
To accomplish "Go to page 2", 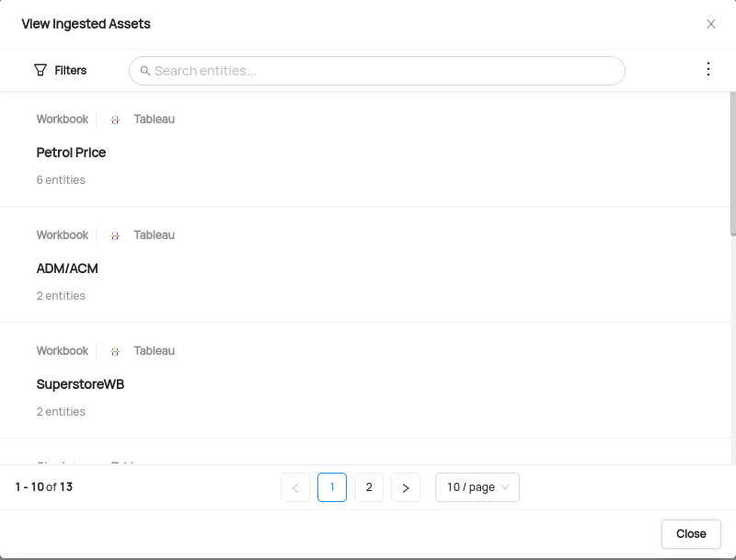I will point(369,487).
